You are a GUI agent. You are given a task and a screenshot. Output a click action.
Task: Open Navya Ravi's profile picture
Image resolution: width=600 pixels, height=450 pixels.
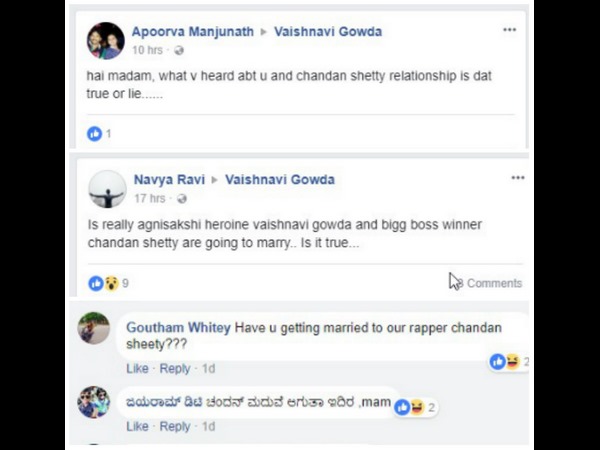pos(106,188)
